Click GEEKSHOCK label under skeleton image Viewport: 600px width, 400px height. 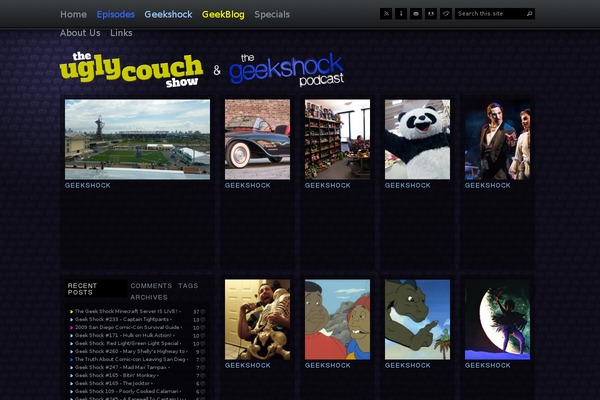click(248, 366)
